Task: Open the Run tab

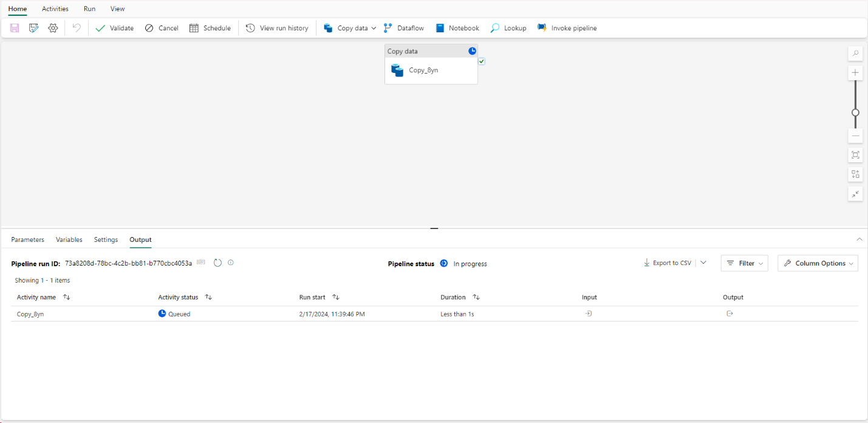Action: pos(89,9)
